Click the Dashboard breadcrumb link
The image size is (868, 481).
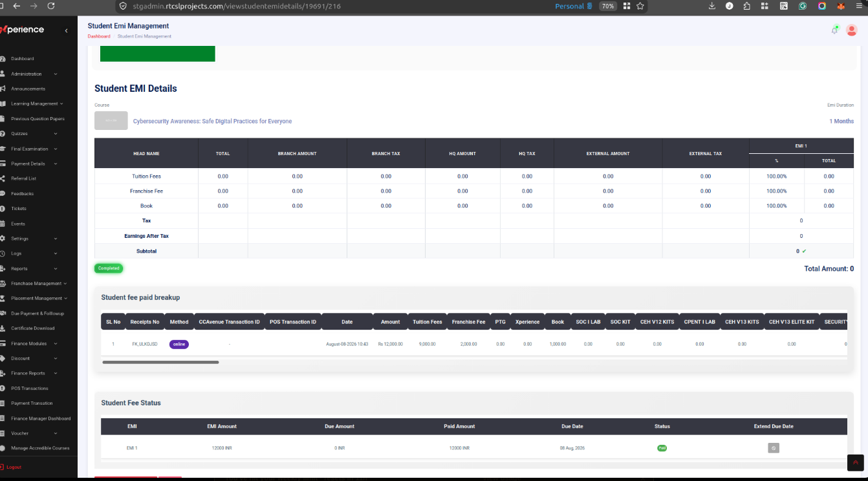pos(99,36)
